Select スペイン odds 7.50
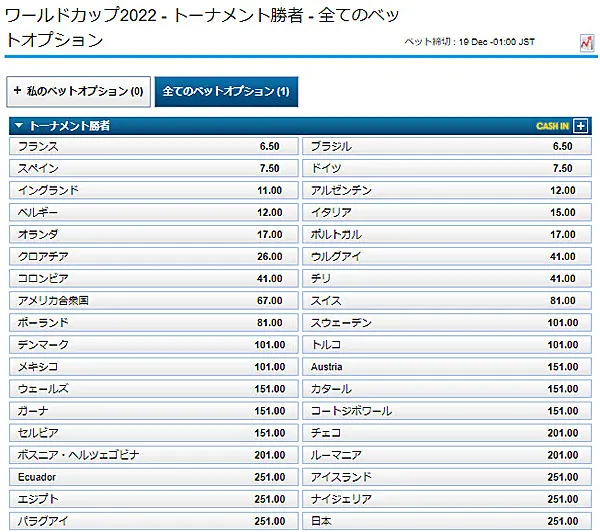 tap(152, 168)
